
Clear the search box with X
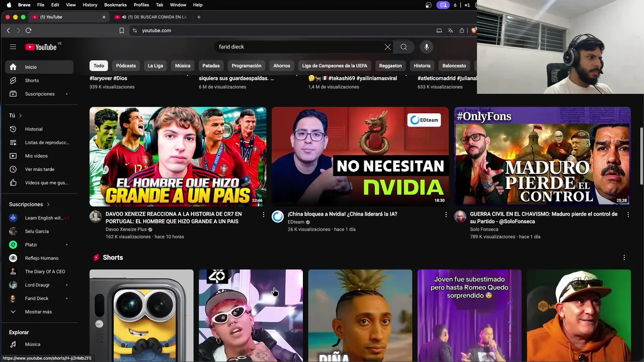(387, 47)
